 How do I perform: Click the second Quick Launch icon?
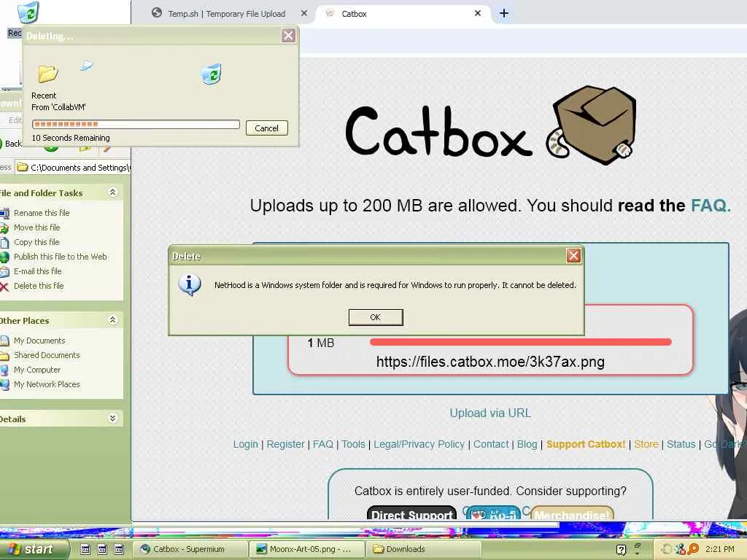102,549
